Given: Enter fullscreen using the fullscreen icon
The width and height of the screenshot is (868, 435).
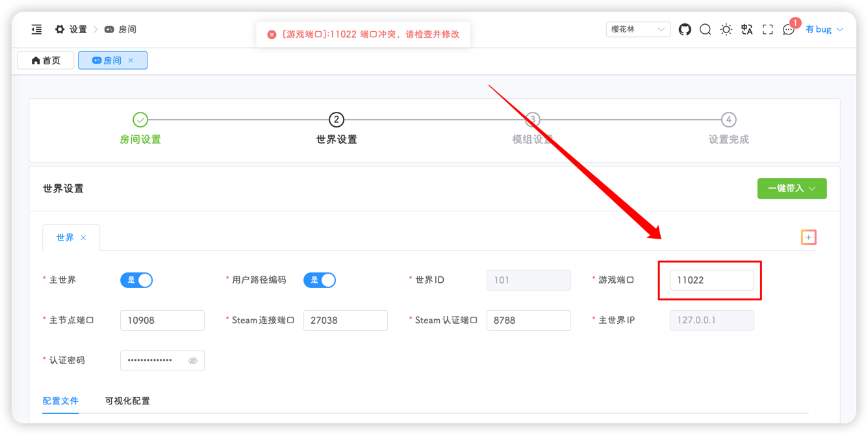Looking at the screenshot, I should pos(768,29).
